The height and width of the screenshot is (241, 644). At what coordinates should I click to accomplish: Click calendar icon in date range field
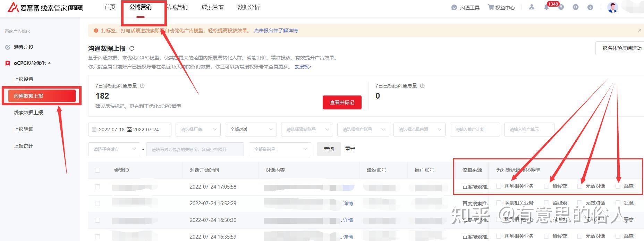(94, 130)
